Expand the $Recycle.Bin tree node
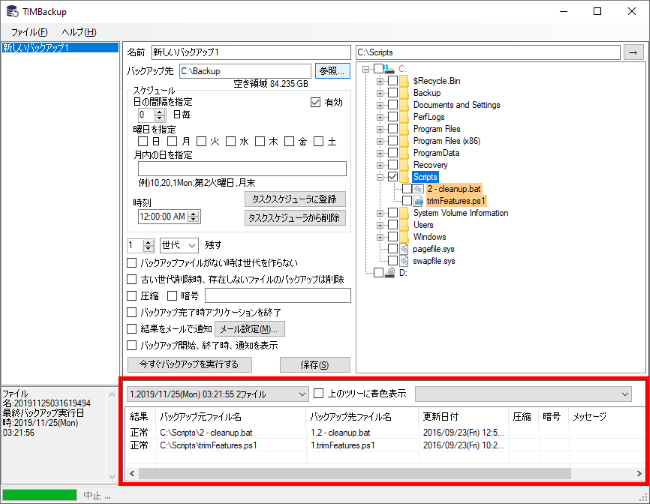 click(380, 81)
